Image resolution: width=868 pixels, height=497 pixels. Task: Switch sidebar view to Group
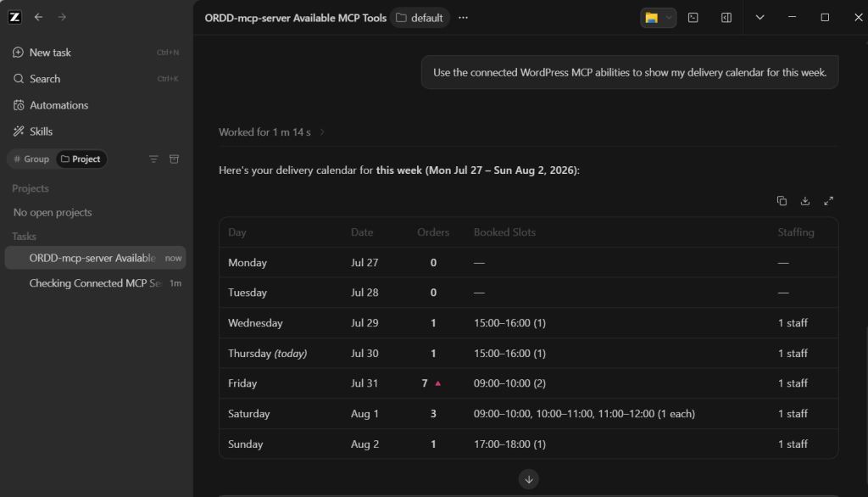pyautogui.click(x=31, y=159)
